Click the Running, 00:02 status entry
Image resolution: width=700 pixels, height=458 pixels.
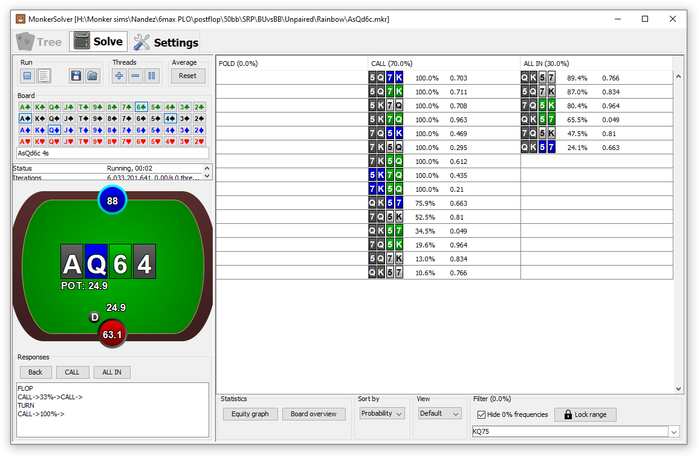[x=129, y=168]
